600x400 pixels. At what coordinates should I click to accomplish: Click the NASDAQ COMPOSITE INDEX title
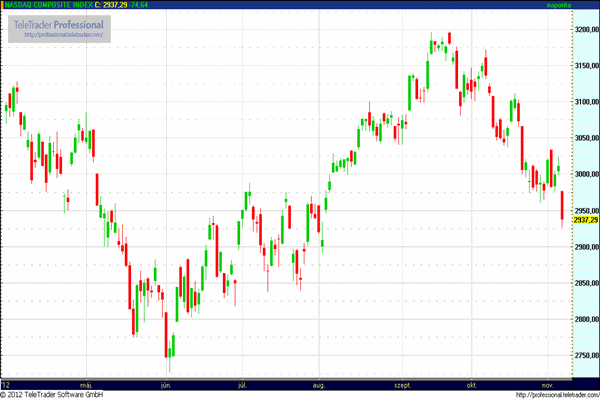coord(47,6)
